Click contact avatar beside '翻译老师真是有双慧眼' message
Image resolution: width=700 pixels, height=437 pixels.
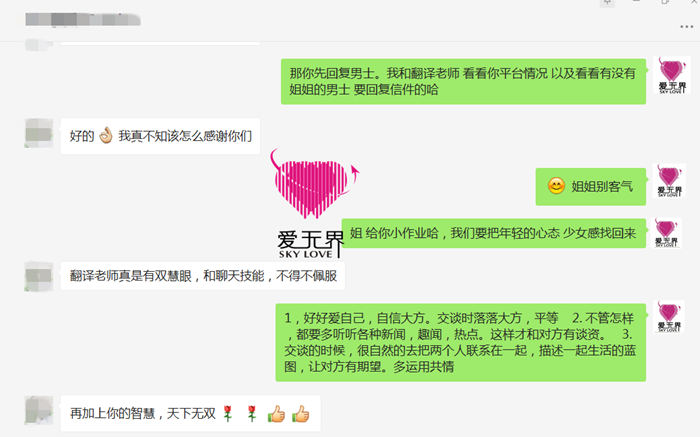[39, 276]
